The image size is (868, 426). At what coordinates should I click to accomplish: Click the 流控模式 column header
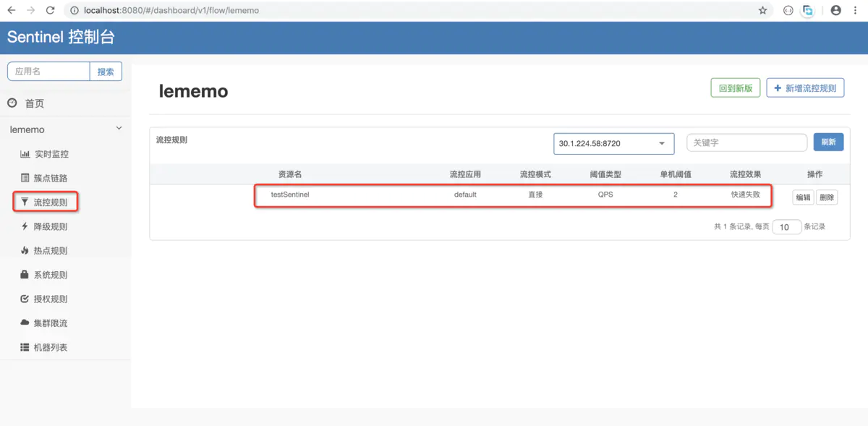click(x=535, y=174)
